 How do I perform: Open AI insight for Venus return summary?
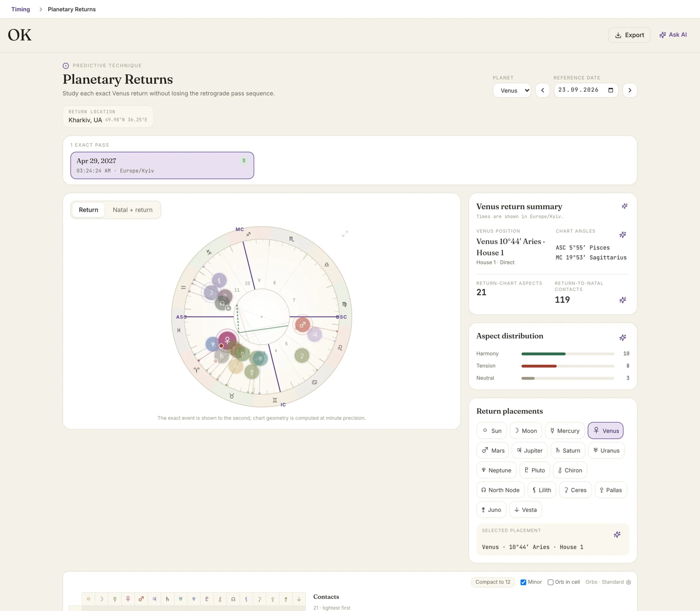[x=625, y=206]
